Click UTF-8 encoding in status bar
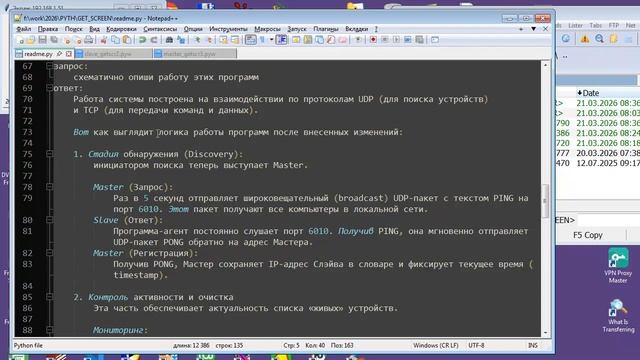The image size is (640, 360). (x=476, y=345)
